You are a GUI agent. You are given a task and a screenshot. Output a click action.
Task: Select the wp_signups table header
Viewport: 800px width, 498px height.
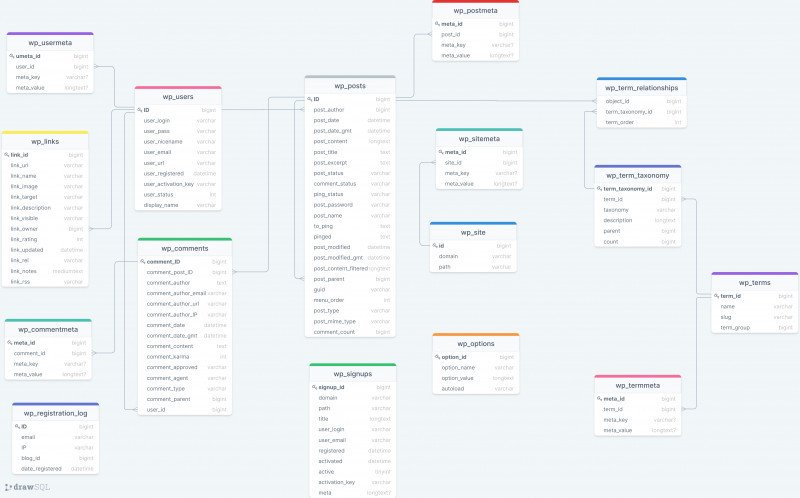353,374
